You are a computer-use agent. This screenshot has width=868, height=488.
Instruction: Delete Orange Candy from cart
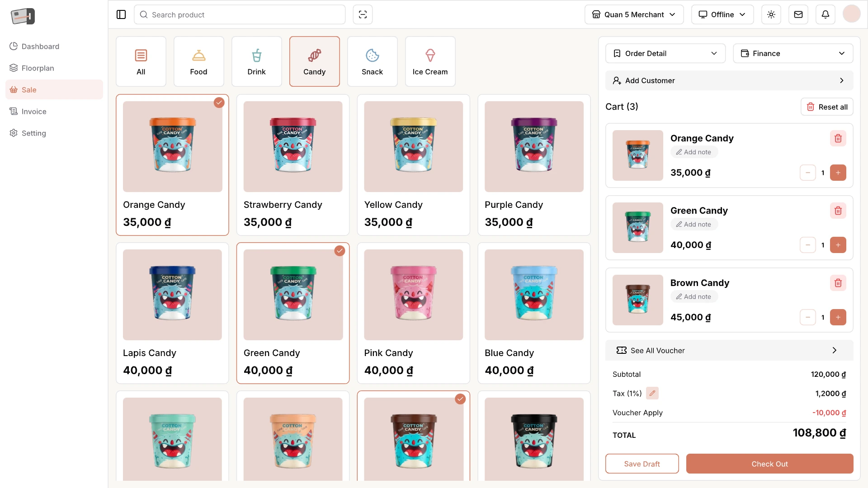pyautogui.click(x=838, y=138)
